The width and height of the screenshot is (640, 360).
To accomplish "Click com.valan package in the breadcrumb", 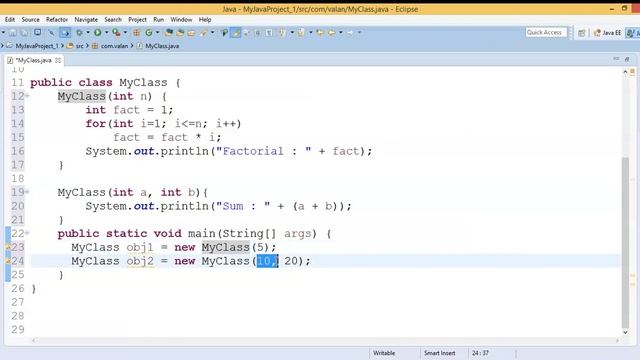I will click(114, 46).
